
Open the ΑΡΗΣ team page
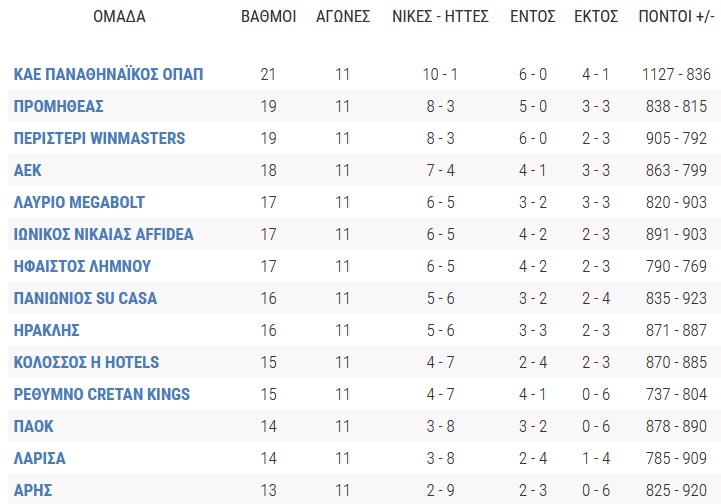click(33, 490)
